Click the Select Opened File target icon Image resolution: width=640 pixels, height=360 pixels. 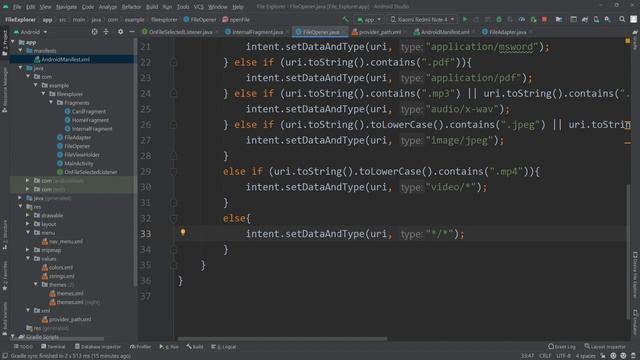click(x=94, y=31)
